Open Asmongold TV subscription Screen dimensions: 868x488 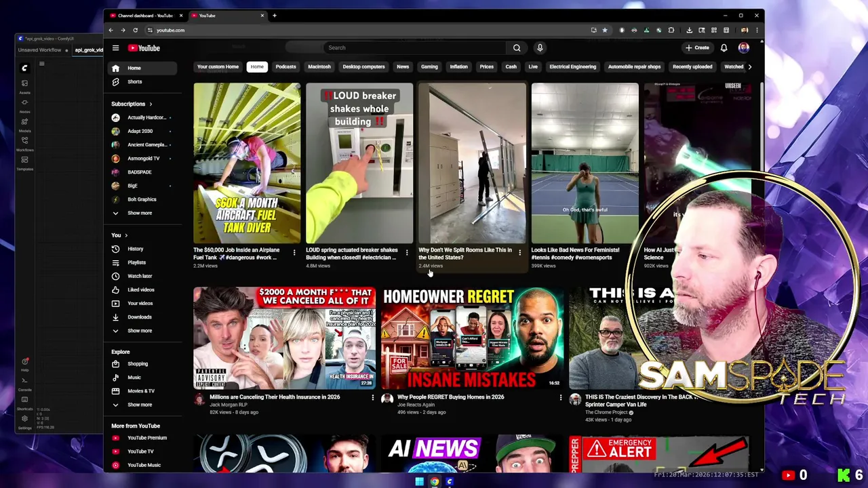(x=142, y=158)
